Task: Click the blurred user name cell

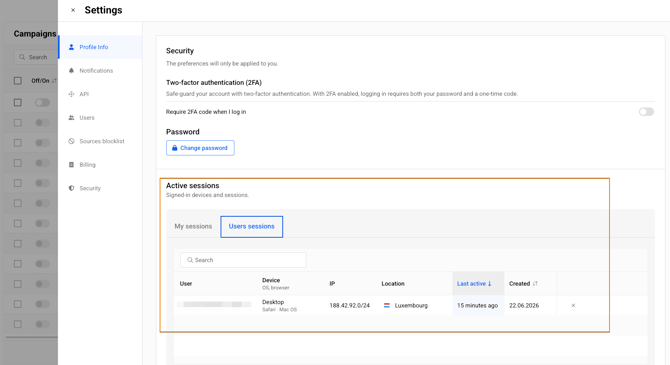Action: click(214, 304)
